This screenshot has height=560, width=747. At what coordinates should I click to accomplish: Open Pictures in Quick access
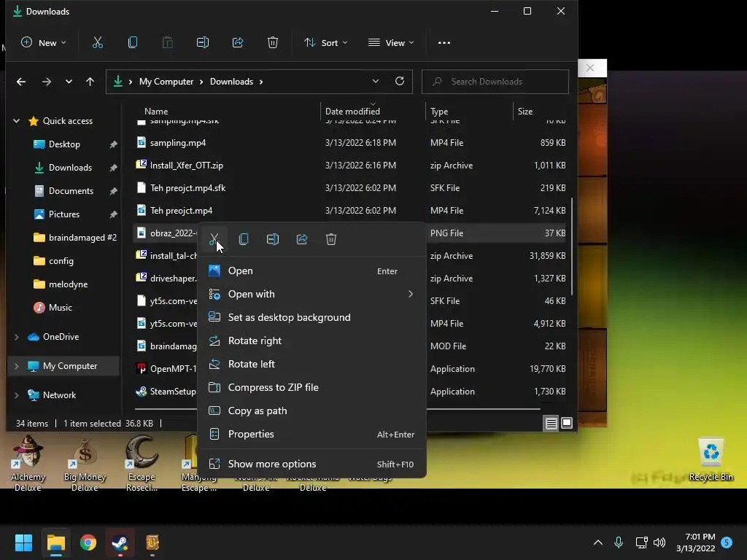(64, 214)
